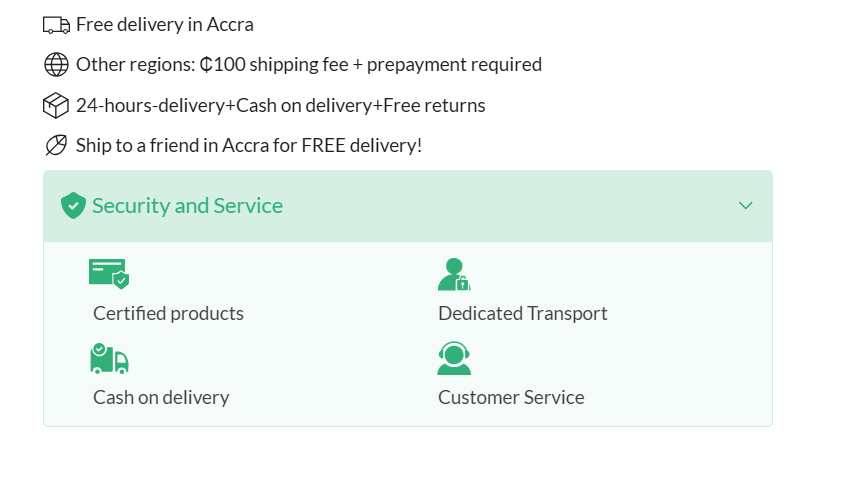Click the leaf icon beside ship to friend
Viewport: 859px width, 495px height.
pyautogui.click(x=56, y=145)
